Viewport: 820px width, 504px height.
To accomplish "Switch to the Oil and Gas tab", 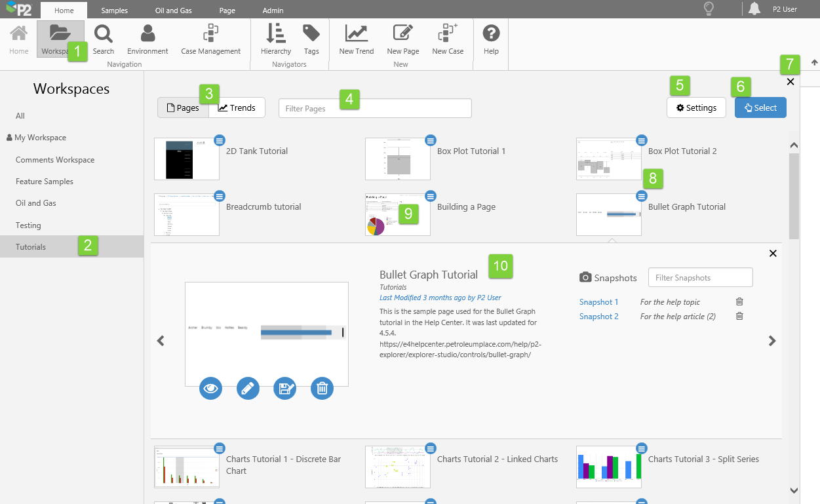I will [x=174, y=10].
